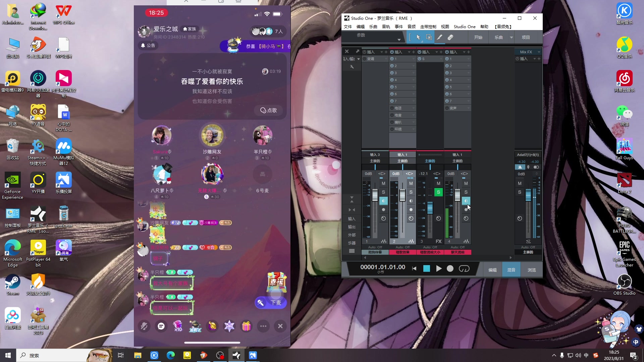This screenshot has height=362, width=644.
Task: Click the Stop transport button
Action: 427,268
